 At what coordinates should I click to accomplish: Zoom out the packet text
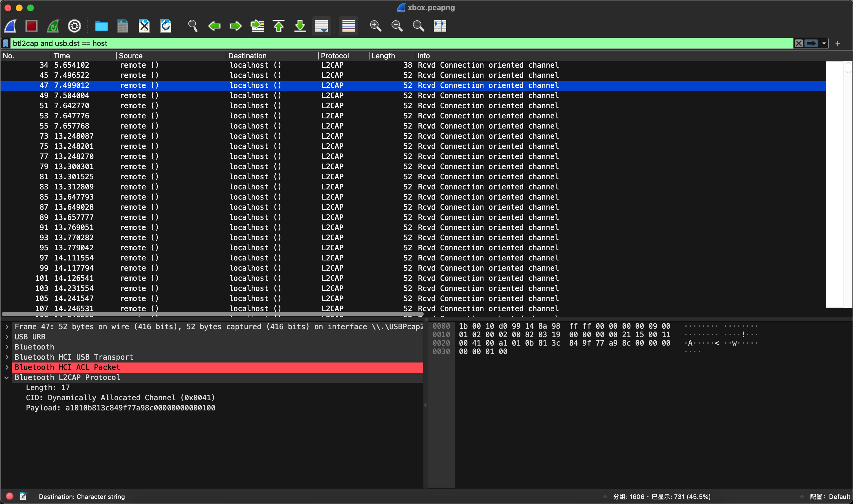click(397, 26)
